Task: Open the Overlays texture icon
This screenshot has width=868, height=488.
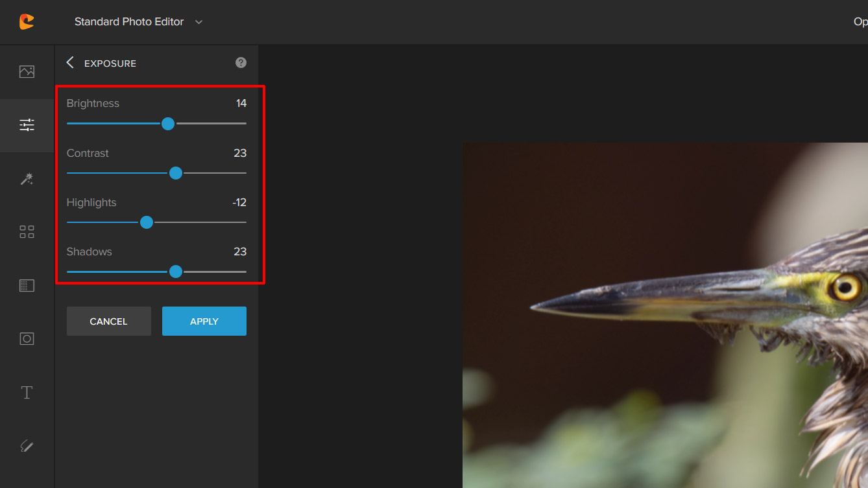Action: point(27,285)
